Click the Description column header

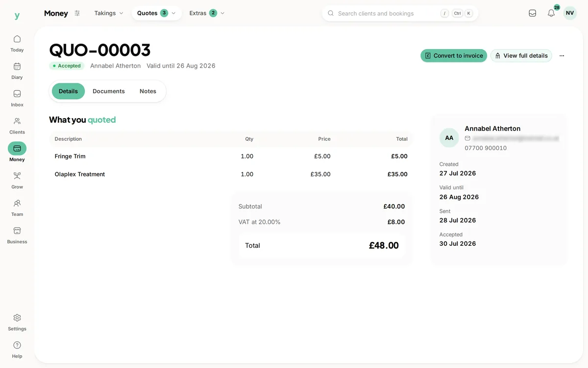[68, 139]
